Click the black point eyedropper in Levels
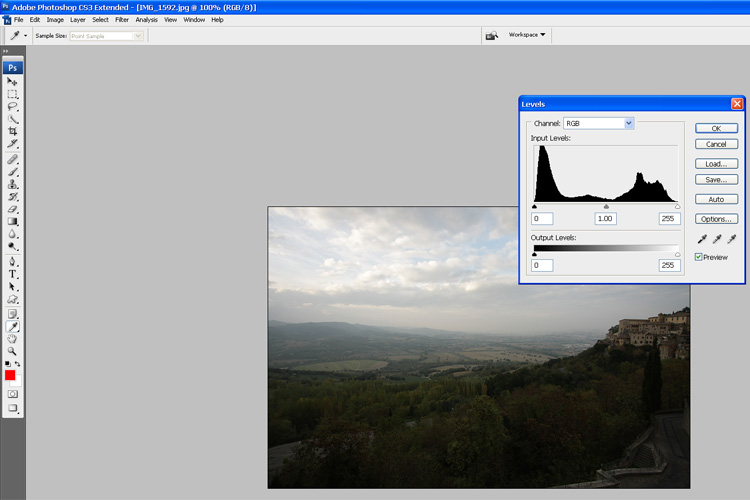 coord(701,239)
